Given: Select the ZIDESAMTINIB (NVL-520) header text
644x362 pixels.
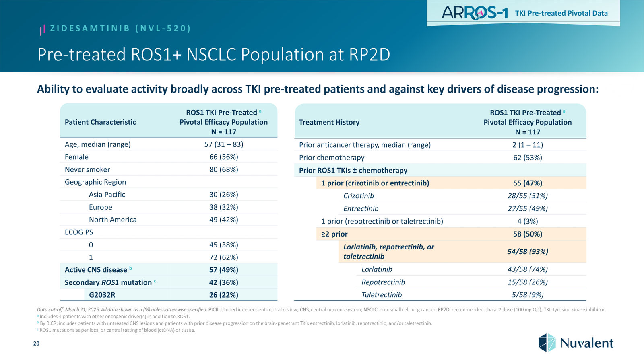Looking at the screenshot, I should point(120,28).
